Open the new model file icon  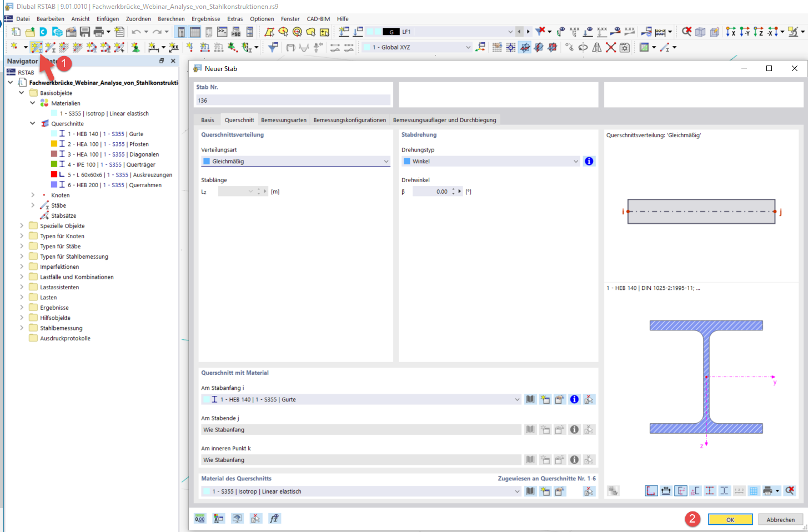[x=16, y=32]
